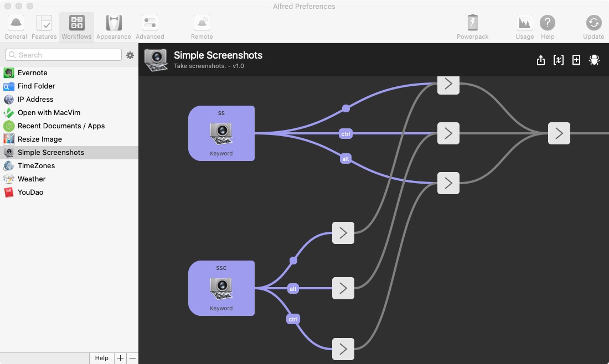The image size is (609, 364).
Task: Open the workflow variables [x] icon
Action: tap(558, 60)
